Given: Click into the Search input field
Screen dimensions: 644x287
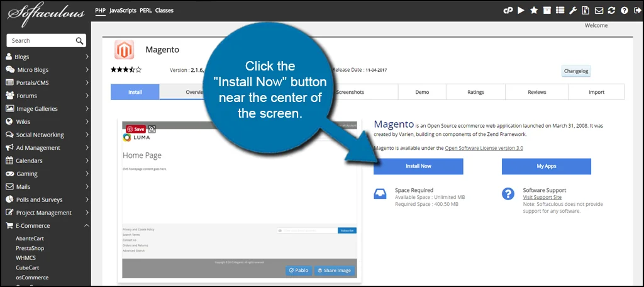Looking at the screenshot, I should coord(47,41).
